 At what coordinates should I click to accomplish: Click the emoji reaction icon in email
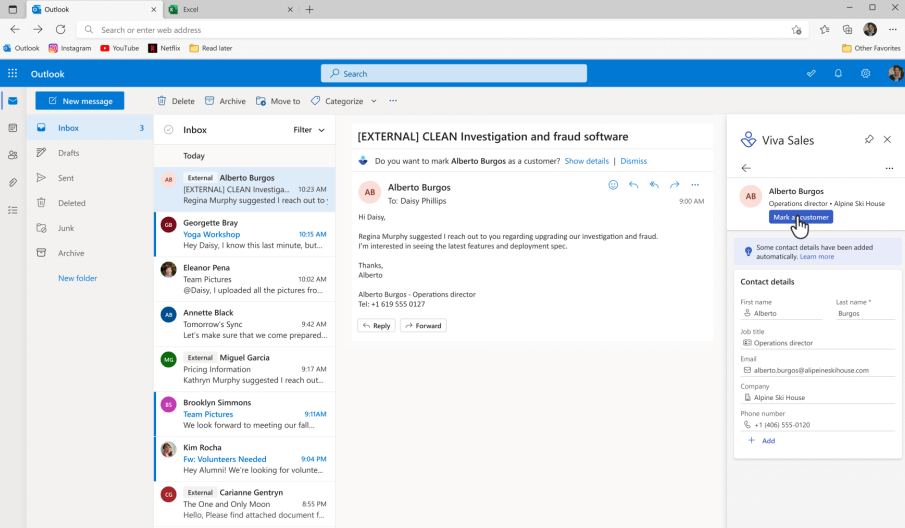[613, 185]
